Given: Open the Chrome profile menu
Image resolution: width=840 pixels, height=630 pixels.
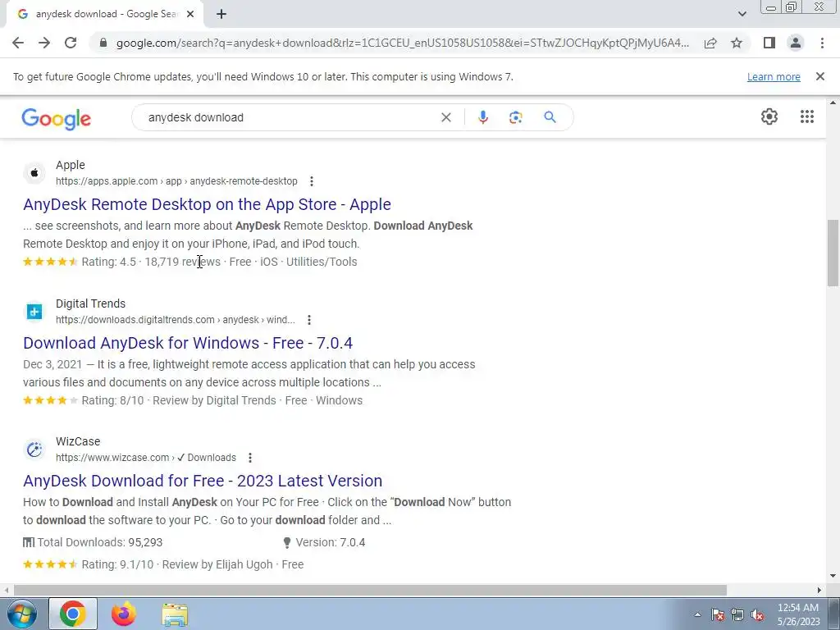Looking at the screenshot, I should pos(796,43).
